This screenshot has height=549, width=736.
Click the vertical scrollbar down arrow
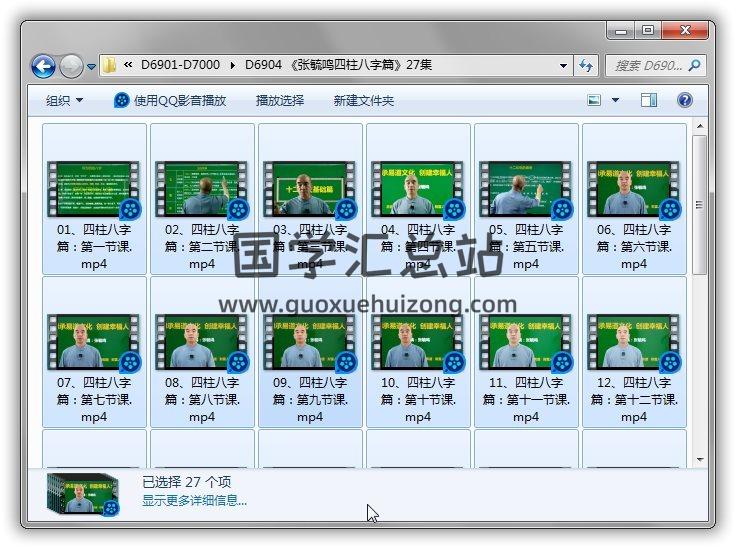700,459
